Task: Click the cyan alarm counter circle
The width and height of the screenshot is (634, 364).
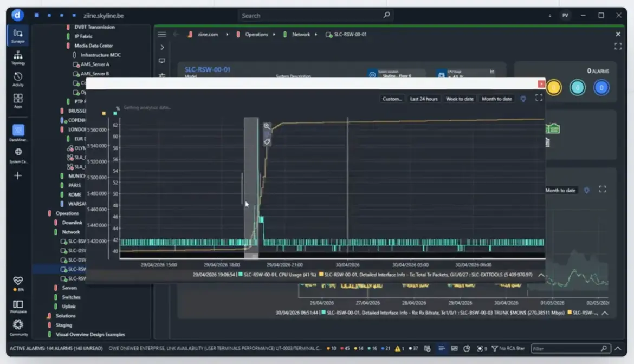Action: 578,88
